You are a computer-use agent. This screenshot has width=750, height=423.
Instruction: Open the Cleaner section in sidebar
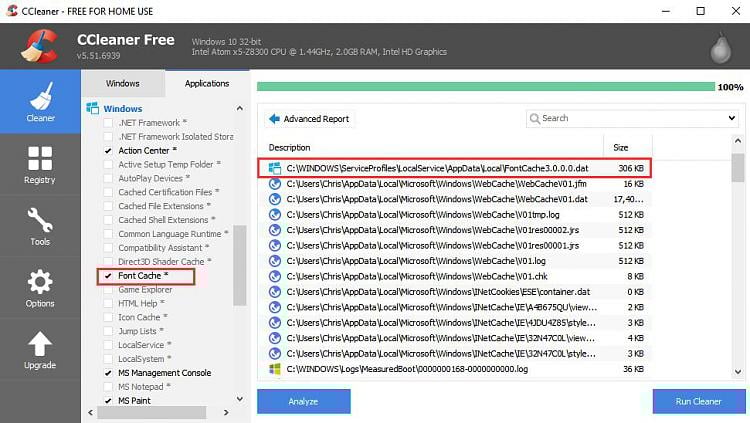[40, 101]
